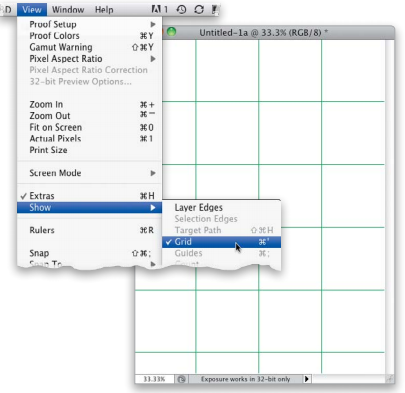The image size is (405, 393).
Task: Open the Help menu
Action: (104, 10)
